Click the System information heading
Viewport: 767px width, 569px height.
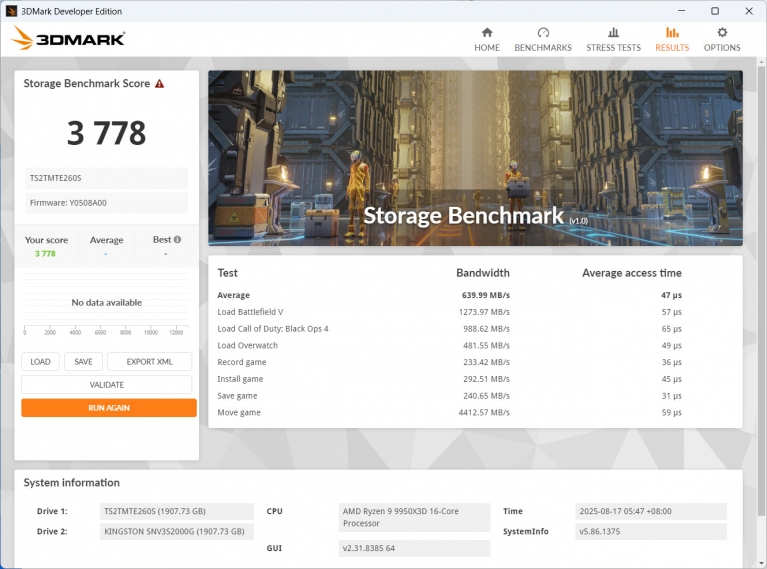coord(71,482)
